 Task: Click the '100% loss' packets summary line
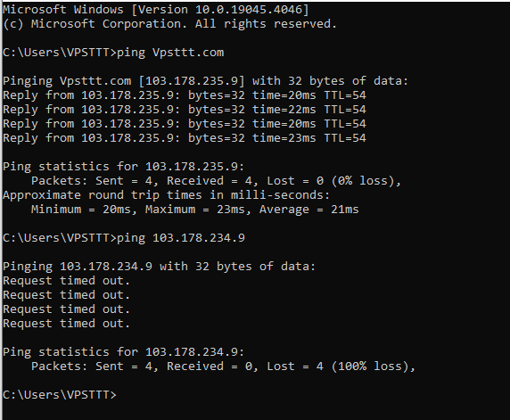pos(224,366)
